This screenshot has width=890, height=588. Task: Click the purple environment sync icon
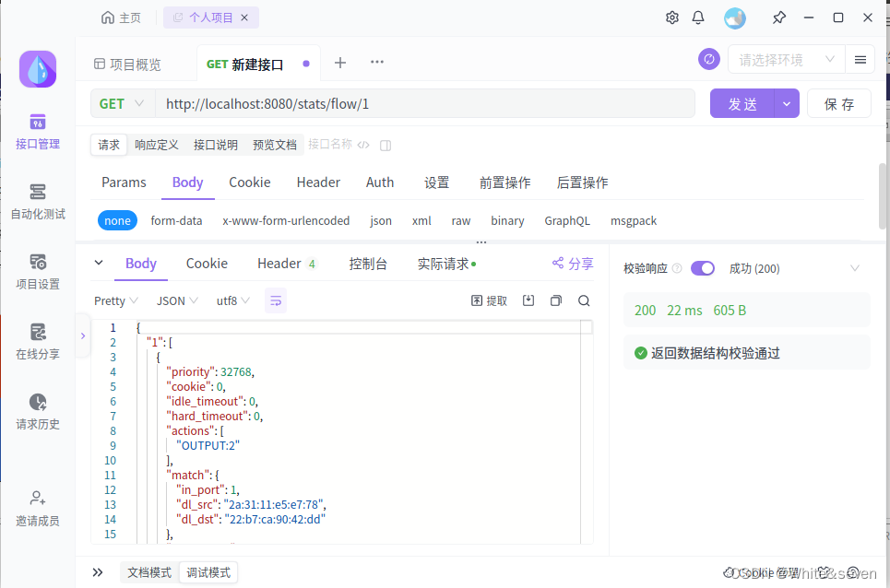pos(708,58)
